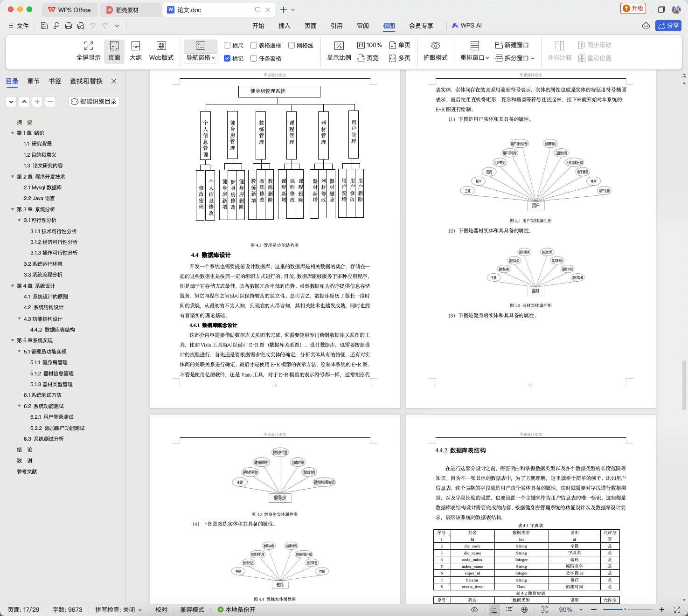688x616 pixels.
Task: Switch to 章节 tab in navigation pane
Action: coord(34,81)
